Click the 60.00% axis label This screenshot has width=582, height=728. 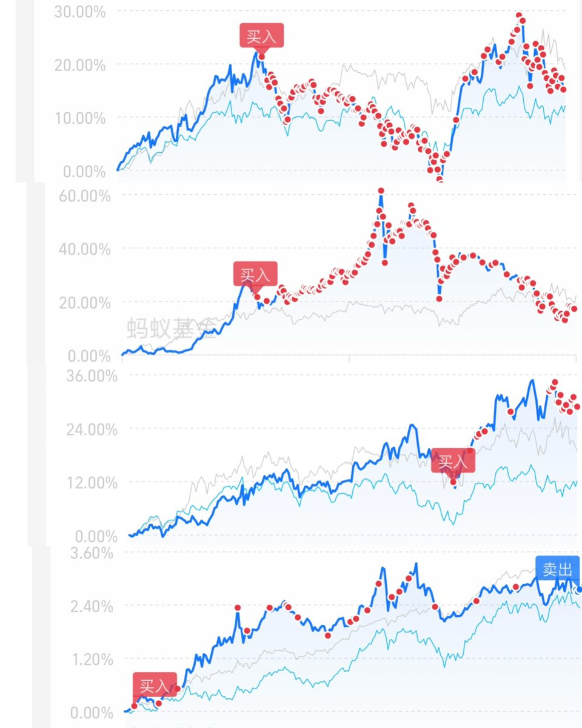(x=85, y=197)
